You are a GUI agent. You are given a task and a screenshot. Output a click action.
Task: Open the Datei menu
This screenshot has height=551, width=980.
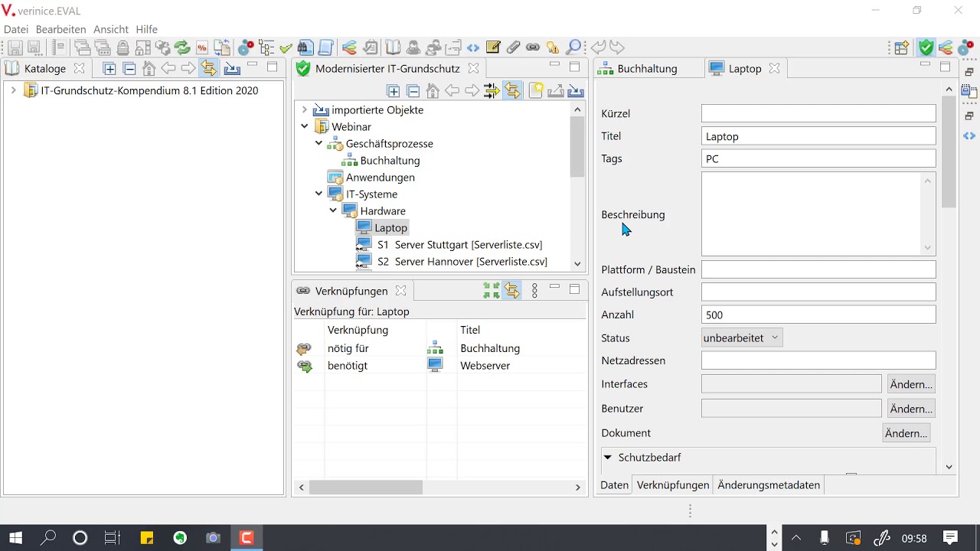pyautogui.click(x=16, y=29)
